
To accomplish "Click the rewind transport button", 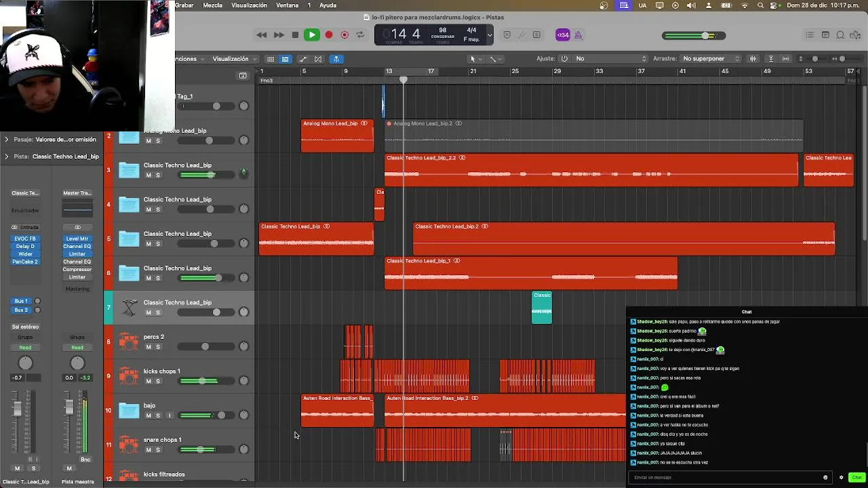I will coord(261,35).
